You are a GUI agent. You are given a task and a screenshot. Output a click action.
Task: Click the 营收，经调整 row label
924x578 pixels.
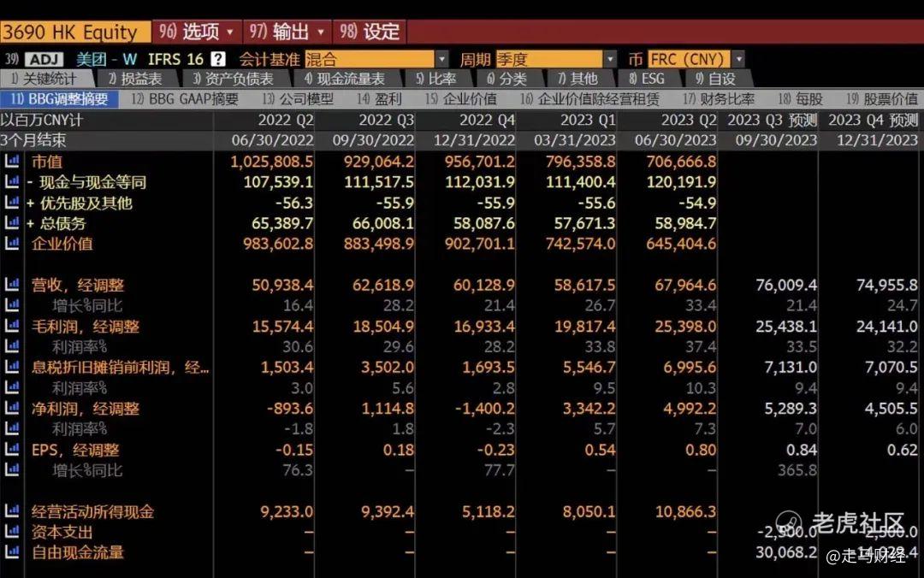pos(78,286)
